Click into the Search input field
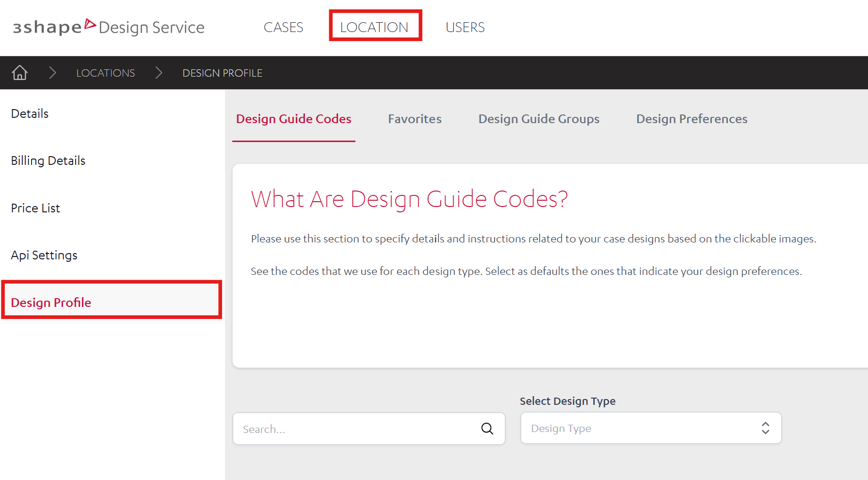The image size is (868, 480). point(369,429)
